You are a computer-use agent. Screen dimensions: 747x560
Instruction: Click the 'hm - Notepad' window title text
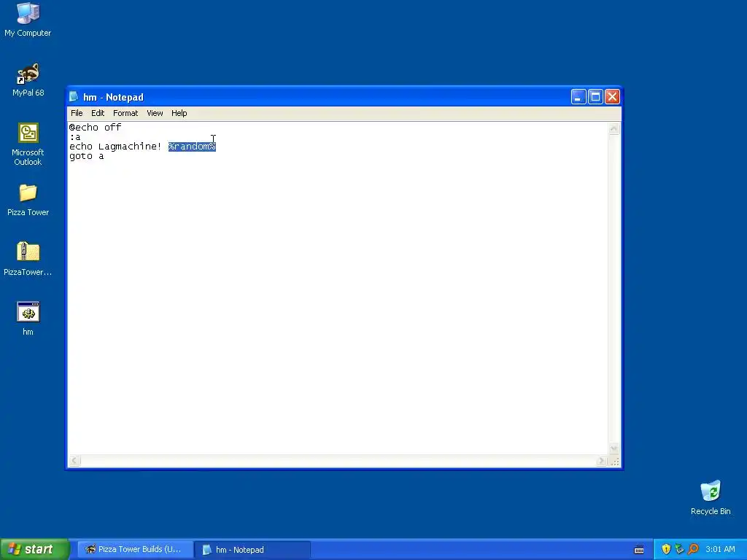point(113,97)
